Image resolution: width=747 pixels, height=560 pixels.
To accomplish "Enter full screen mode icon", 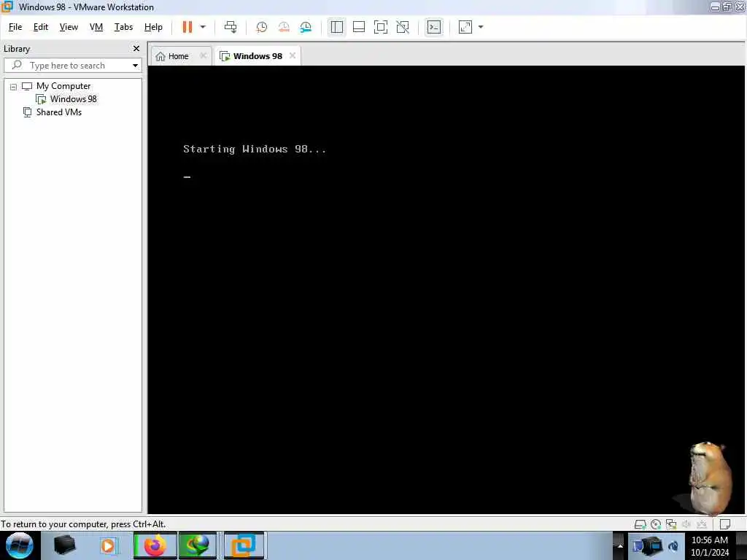I will click(x=381, y=27).
